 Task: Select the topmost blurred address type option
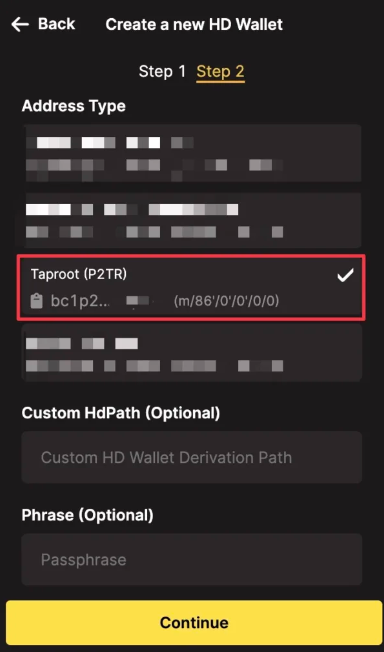tap(191, 153)
